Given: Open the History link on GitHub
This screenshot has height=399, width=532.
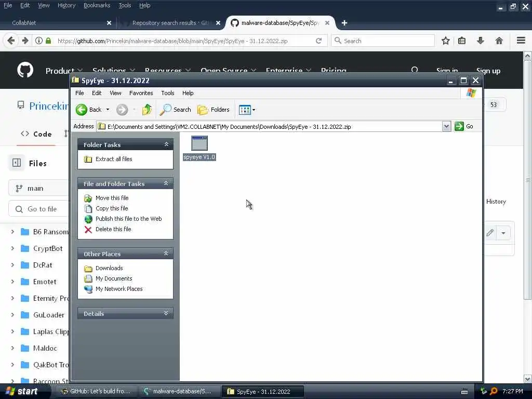Looking at the screenshot, I should [496, 202].
